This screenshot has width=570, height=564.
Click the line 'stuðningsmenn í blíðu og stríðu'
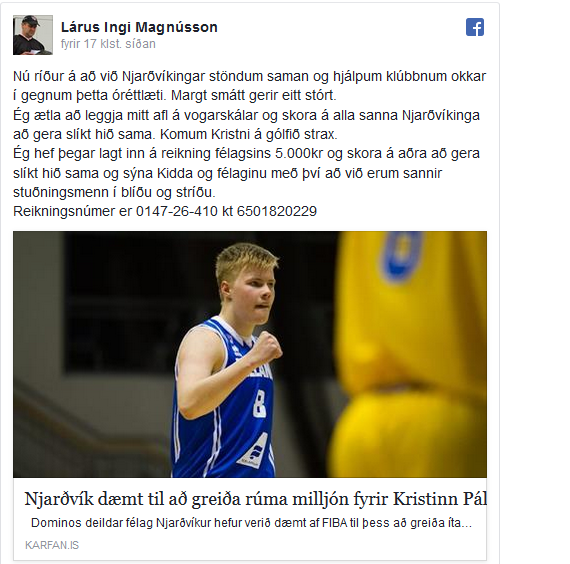tap(114, 192)
